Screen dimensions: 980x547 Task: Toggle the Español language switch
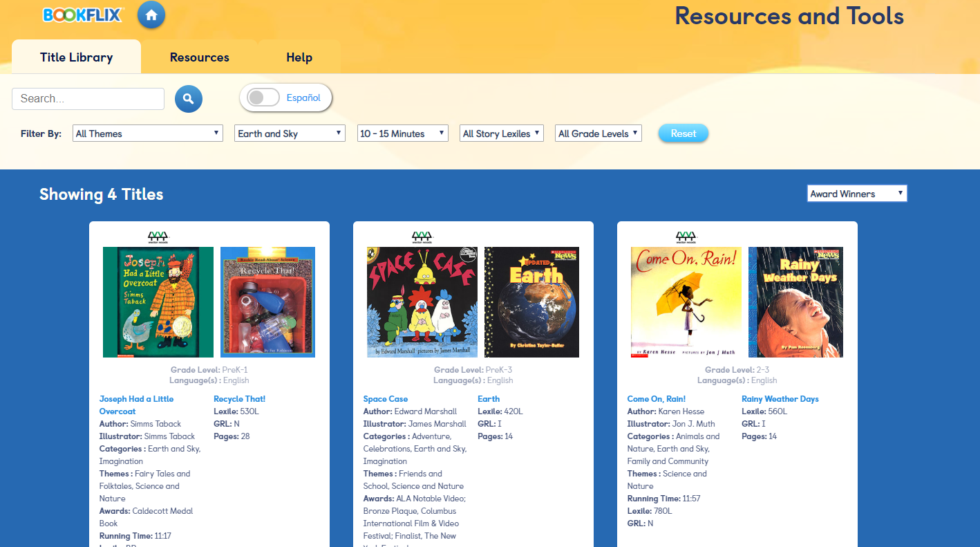click(263, 98)
